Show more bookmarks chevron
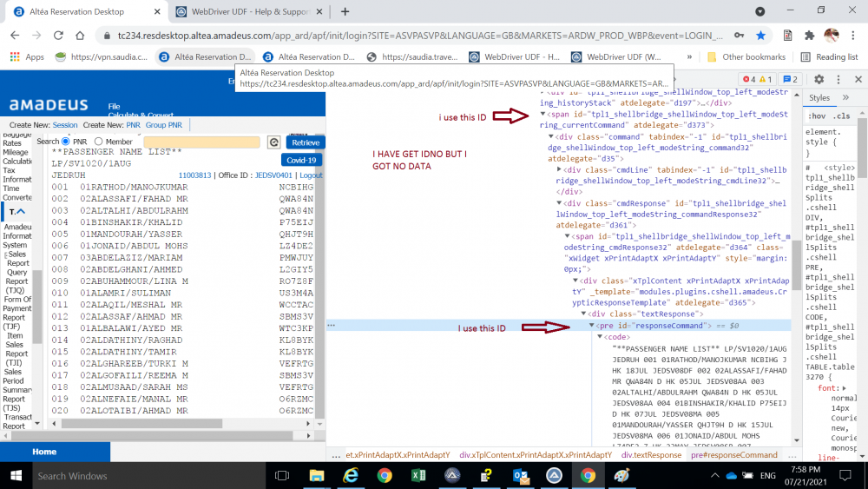The image size is (868, 489). (689, 56)
